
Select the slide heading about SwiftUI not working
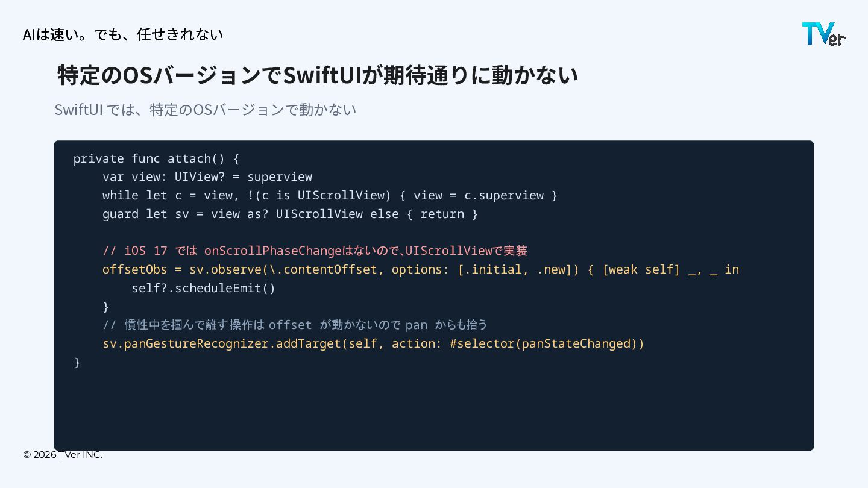[317, 75]
